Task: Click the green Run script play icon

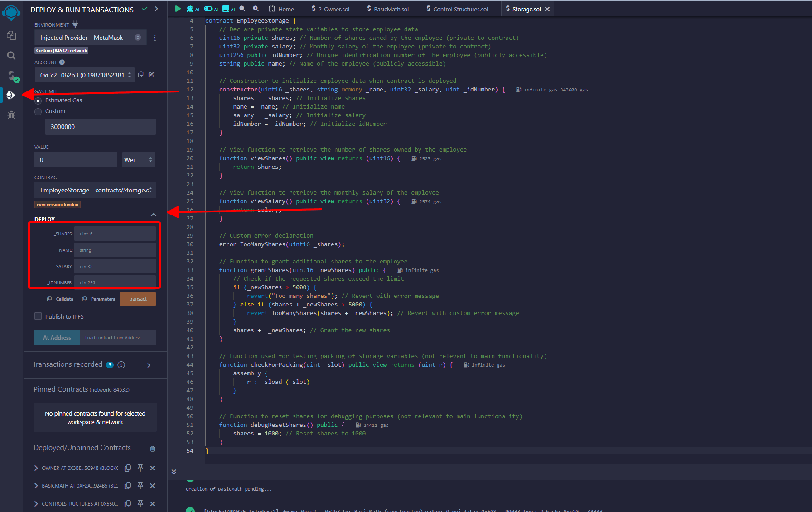Action: click(x=178, y=9)
